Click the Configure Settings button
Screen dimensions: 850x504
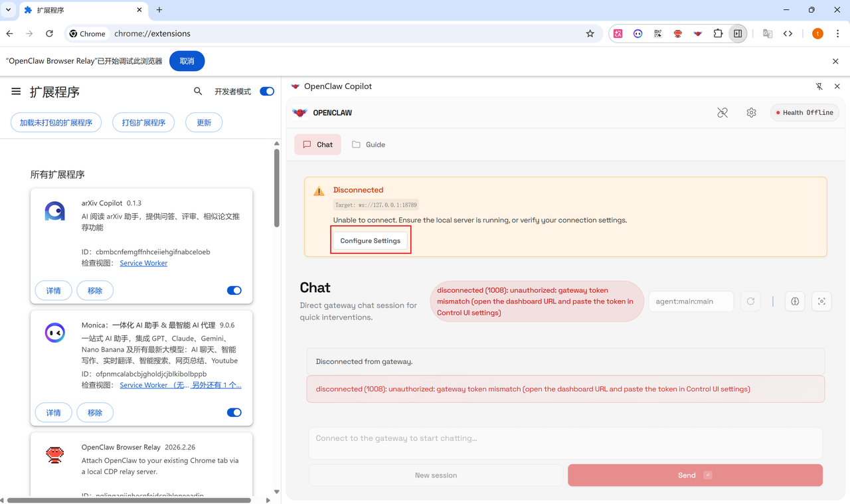click(x=370, y=240)
